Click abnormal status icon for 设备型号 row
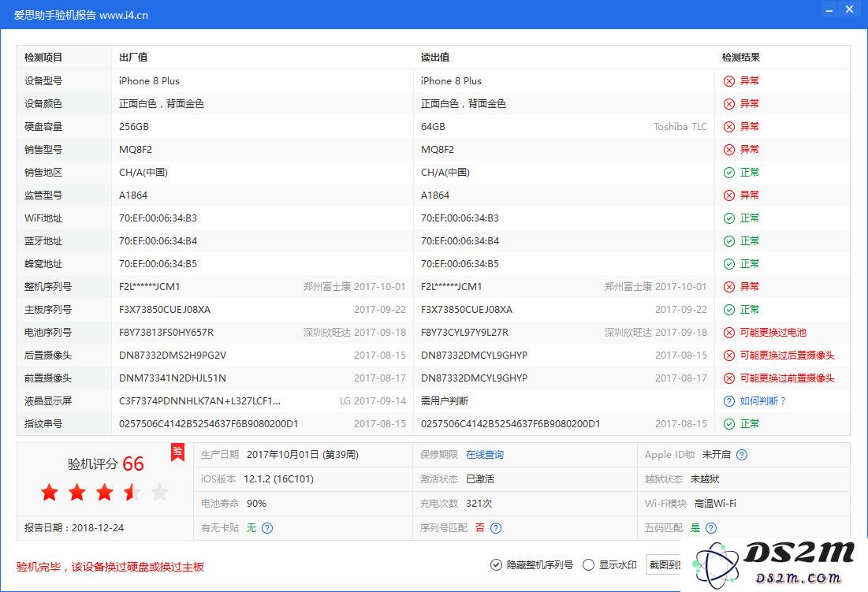 coord(729,80)
